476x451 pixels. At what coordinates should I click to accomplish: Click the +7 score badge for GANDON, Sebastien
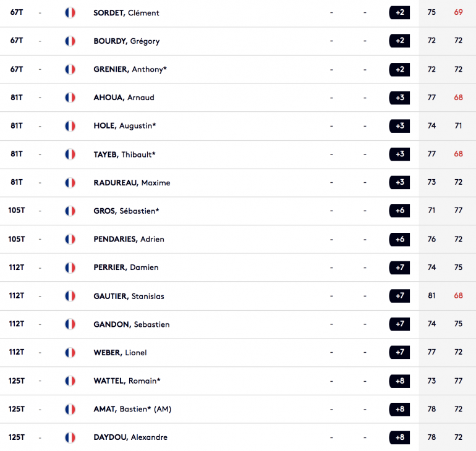pyautogui.click(x=399, y=324)
